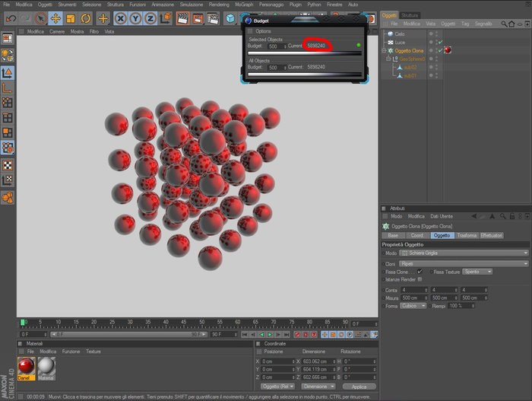Toggle the Y axis lock
532x401 pixels.
click(135, 18)
